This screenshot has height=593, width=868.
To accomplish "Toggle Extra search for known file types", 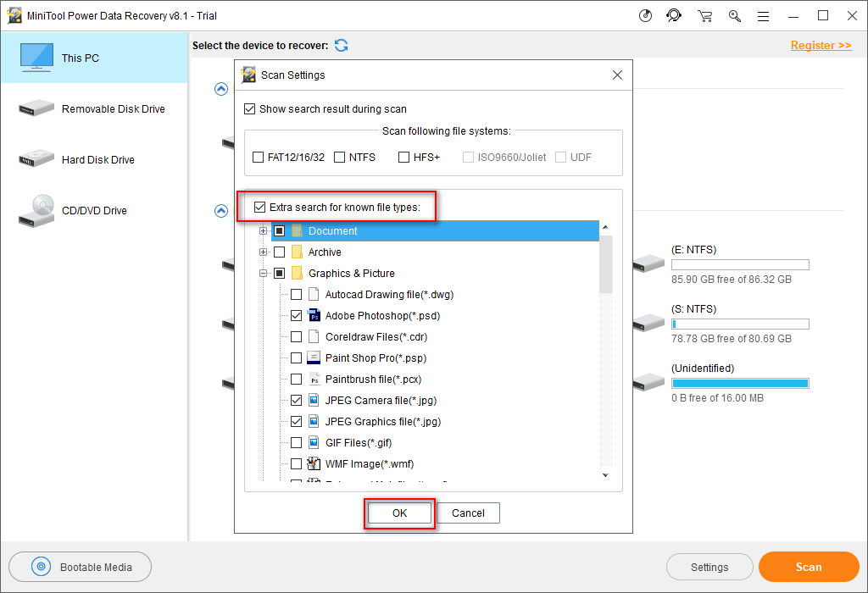I will tap(259, 207).
